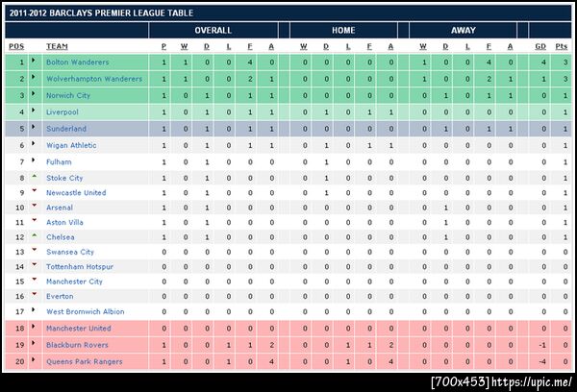The height and width of the screenshot is (392, 577).
Task: Open the Sunderland team link
Action: tap(66, 128)
